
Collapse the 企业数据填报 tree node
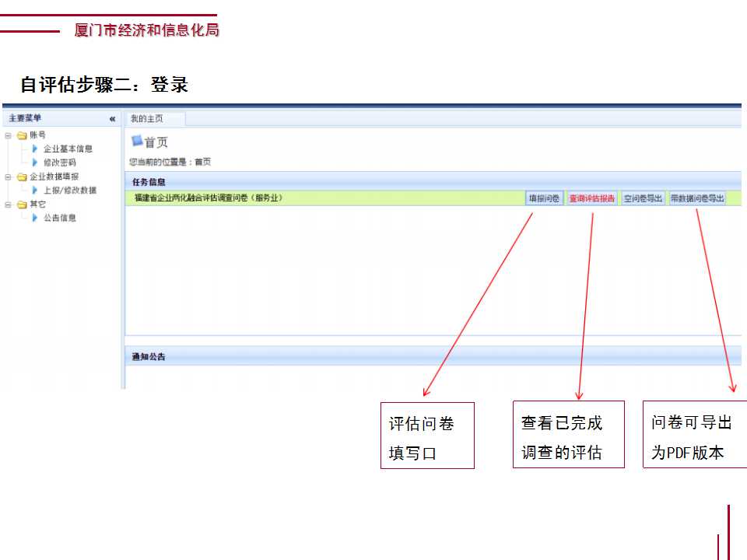pos(9,177)
